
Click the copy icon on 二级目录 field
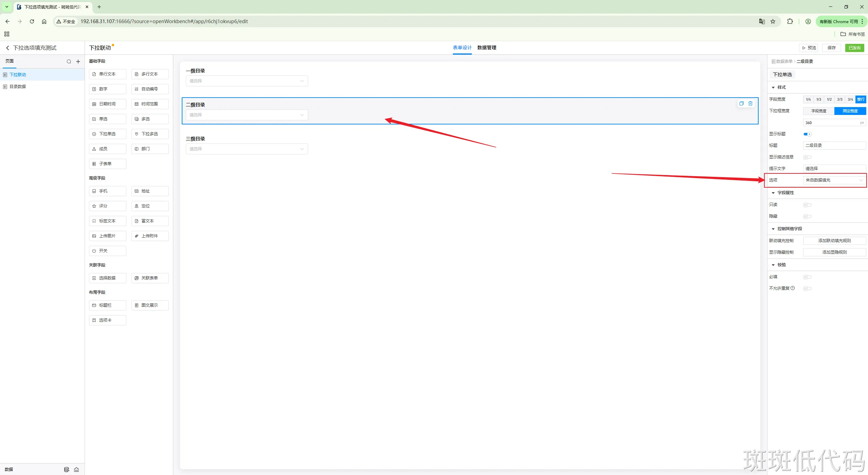click(741, 103)
